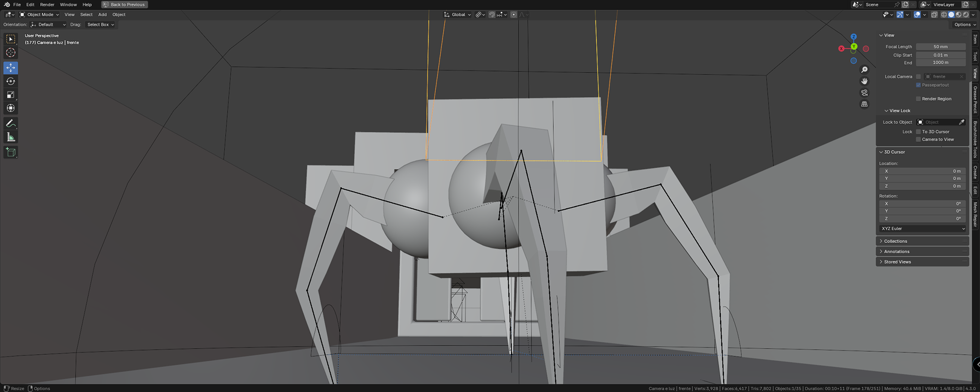
Task: Switch to the Tool sidebar tab
Action: [975, 56]
